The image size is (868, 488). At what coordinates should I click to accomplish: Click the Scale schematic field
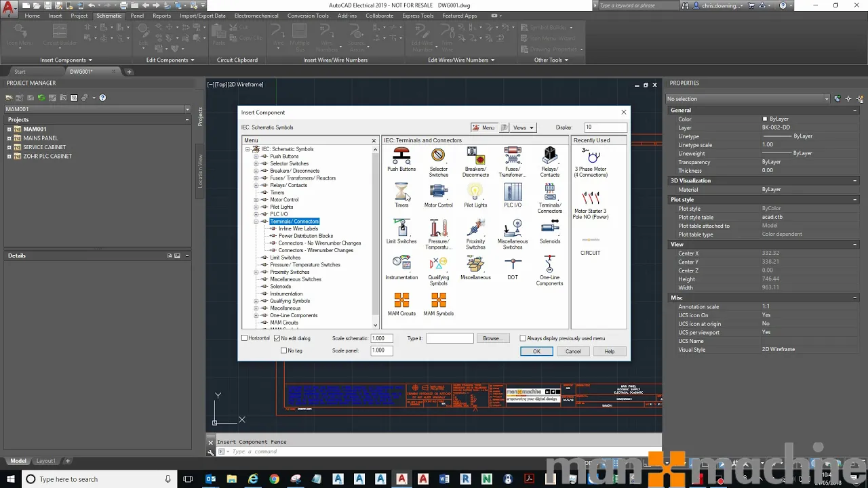point(381,338)
